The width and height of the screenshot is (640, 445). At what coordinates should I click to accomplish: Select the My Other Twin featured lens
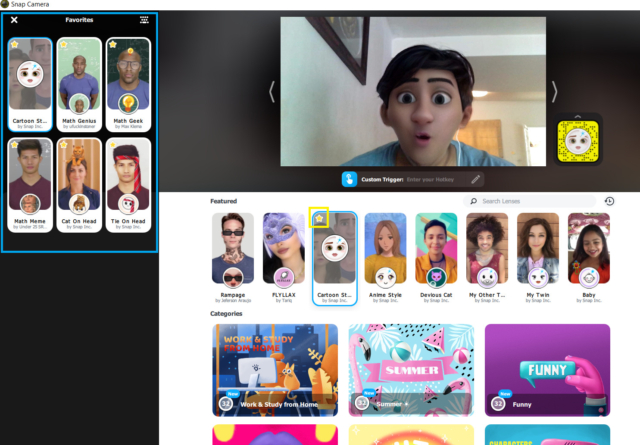pos(487,258)
